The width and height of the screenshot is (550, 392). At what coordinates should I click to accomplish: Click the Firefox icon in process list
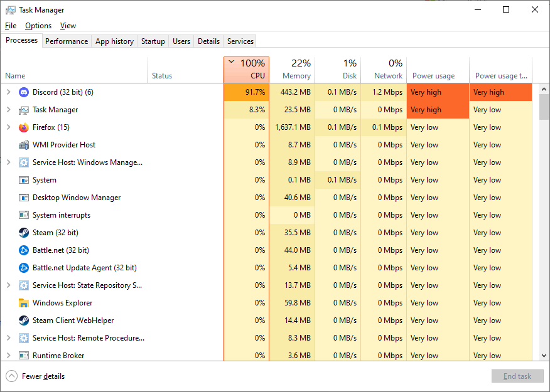click(x=23, y=127)
